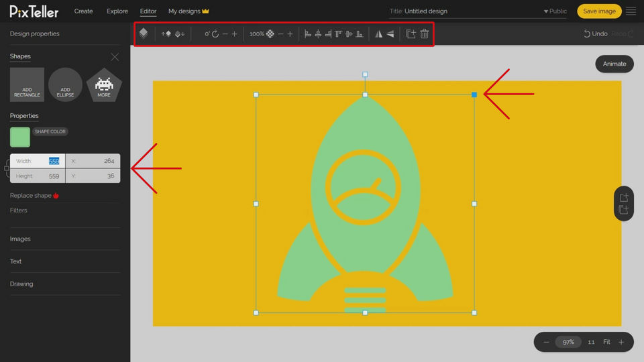Flip shape vertically

[390, 34]
